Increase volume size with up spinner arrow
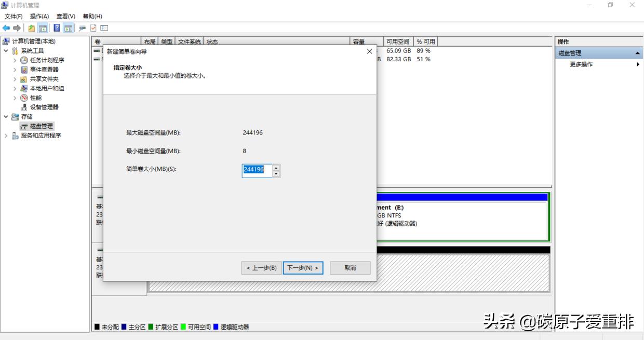This screenshot has width=644, height=340. tap(276, 168)
